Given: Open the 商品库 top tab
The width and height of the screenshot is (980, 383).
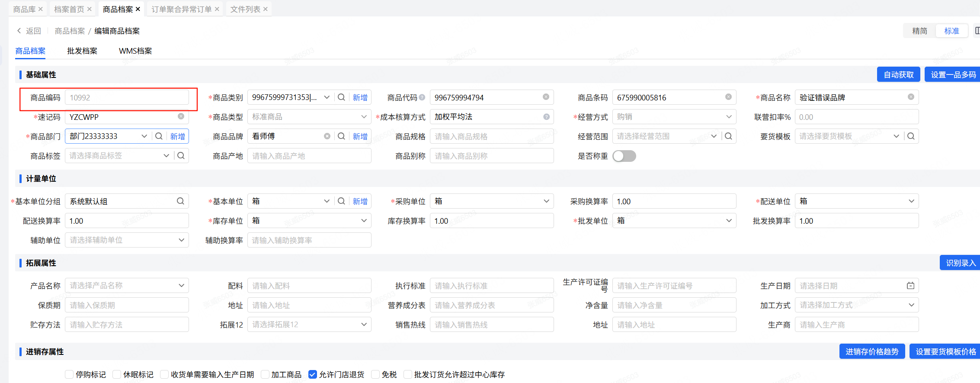Looking at the screenshot, I should pyautogui.click(x=24, y=9).
